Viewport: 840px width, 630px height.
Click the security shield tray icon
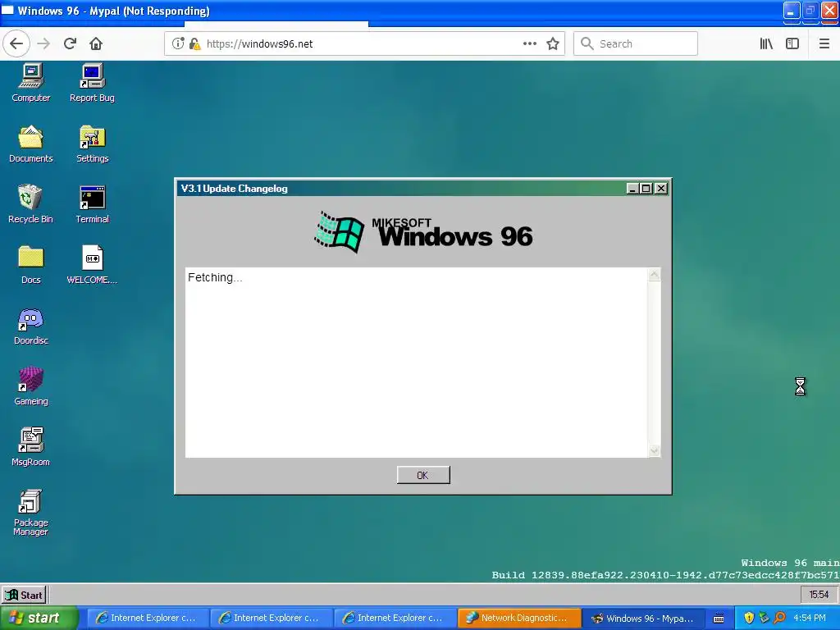pos(749,619)
